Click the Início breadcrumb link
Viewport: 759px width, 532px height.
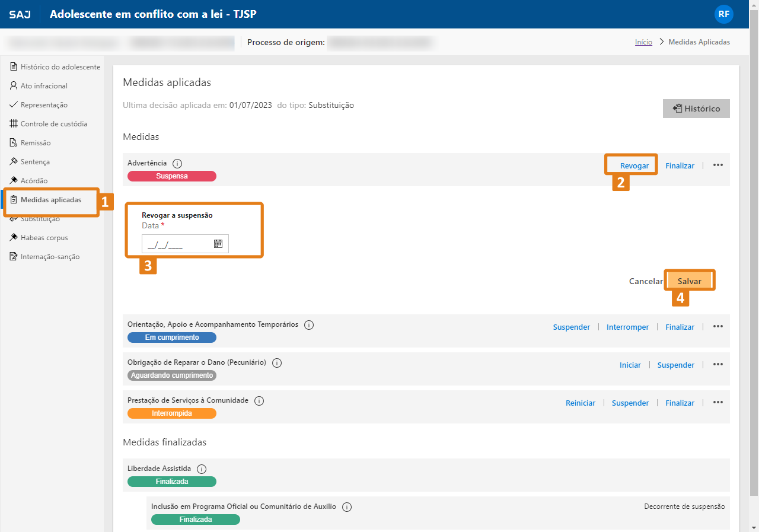[x=643, y=42]
